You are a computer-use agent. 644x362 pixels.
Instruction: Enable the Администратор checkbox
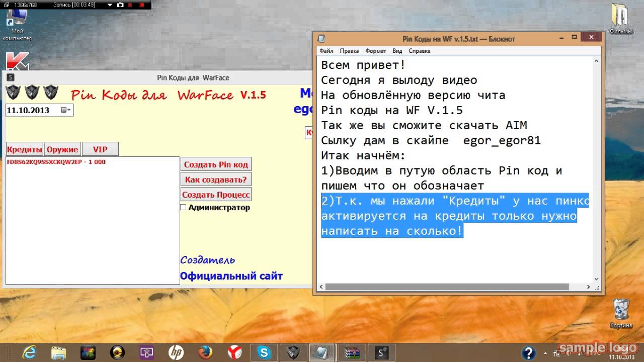(183, 207)
